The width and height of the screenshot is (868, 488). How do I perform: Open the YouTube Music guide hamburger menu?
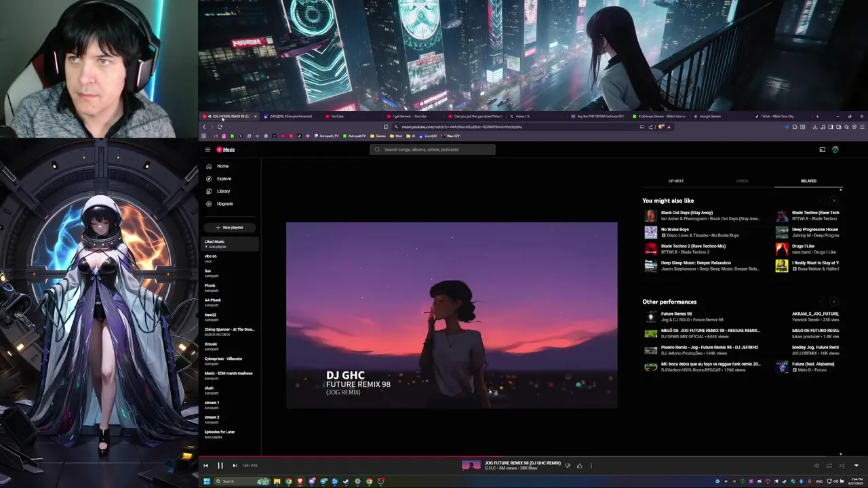[208, 150]
